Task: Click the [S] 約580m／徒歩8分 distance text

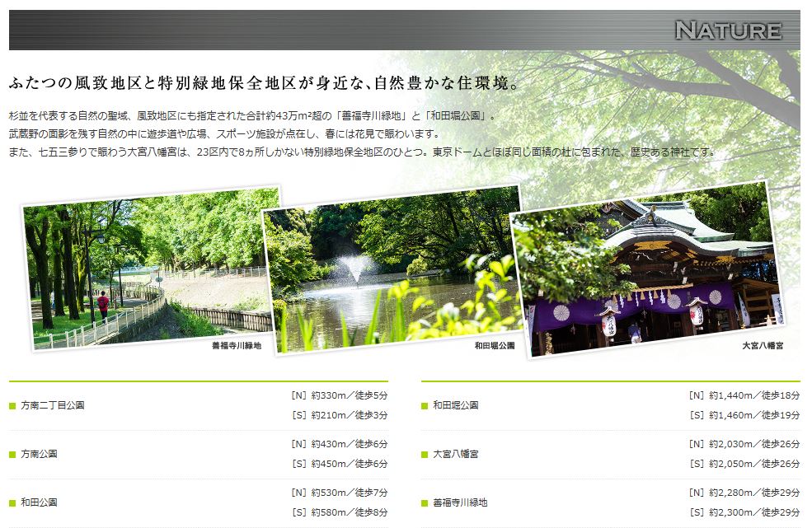Action: 339,512
